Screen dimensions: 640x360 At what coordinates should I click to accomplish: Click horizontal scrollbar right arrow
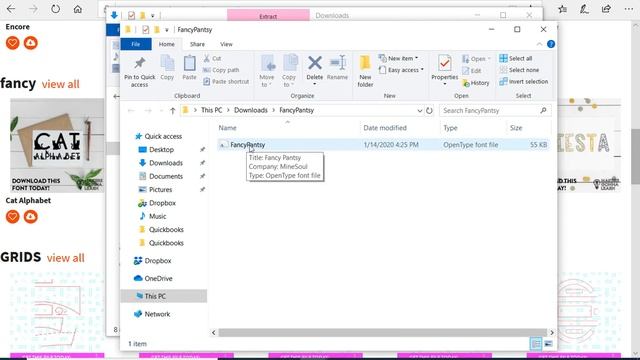(x=551, y=333)
